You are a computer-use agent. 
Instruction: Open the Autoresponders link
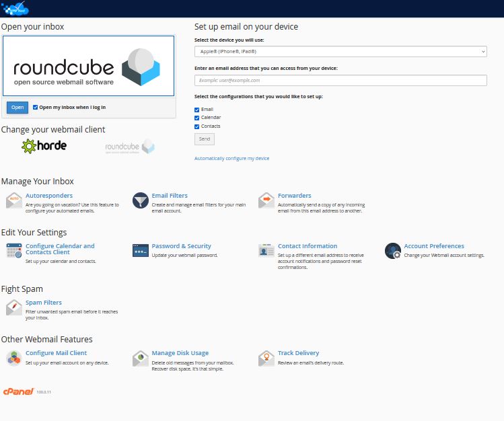[49, 196]
